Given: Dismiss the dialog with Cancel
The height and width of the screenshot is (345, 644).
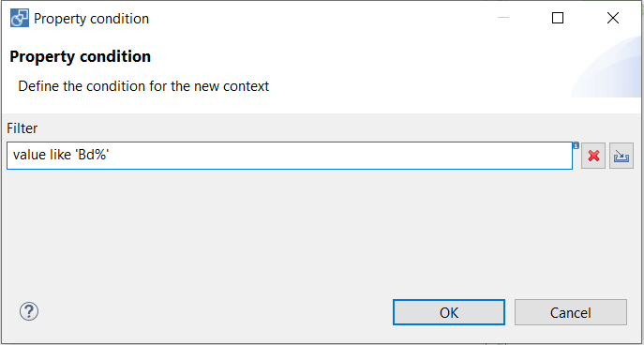Looking at the screenshot, I should click(571, 312).
